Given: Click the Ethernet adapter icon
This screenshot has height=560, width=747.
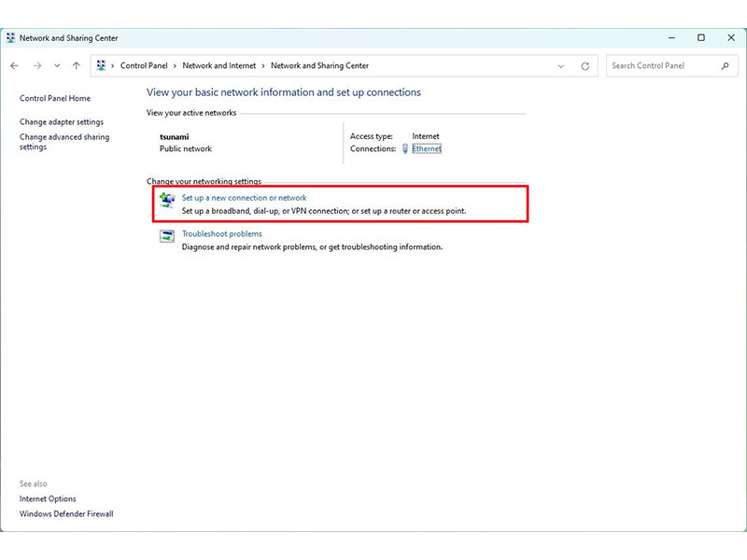Looking at the screenshot, I should click(x=405, y=148).
